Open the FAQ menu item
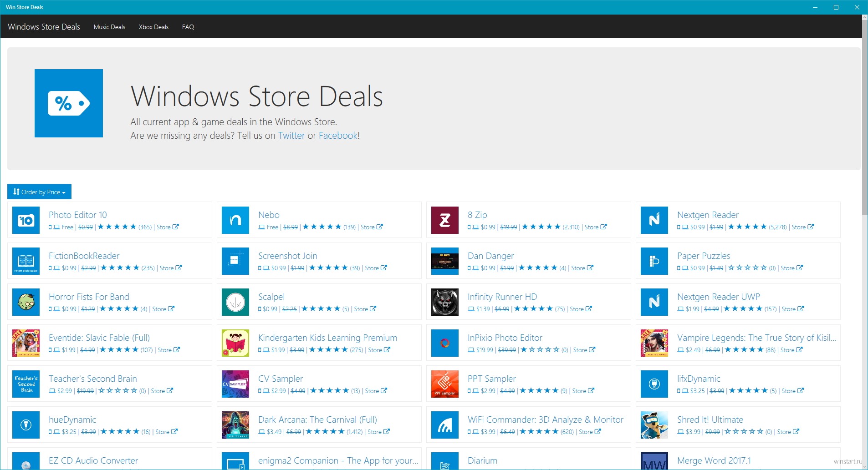This screenshot has width=868, height=470. tap(188, 27)
